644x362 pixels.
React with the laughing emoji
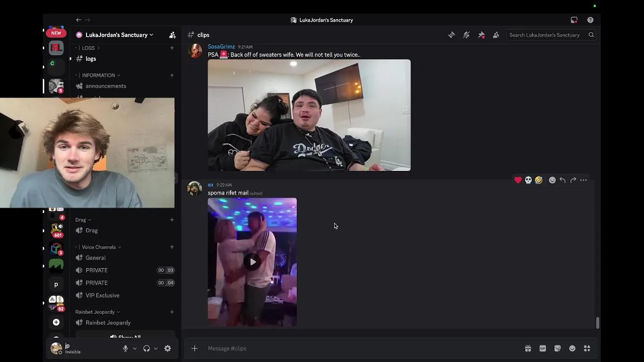coord(539,180)
